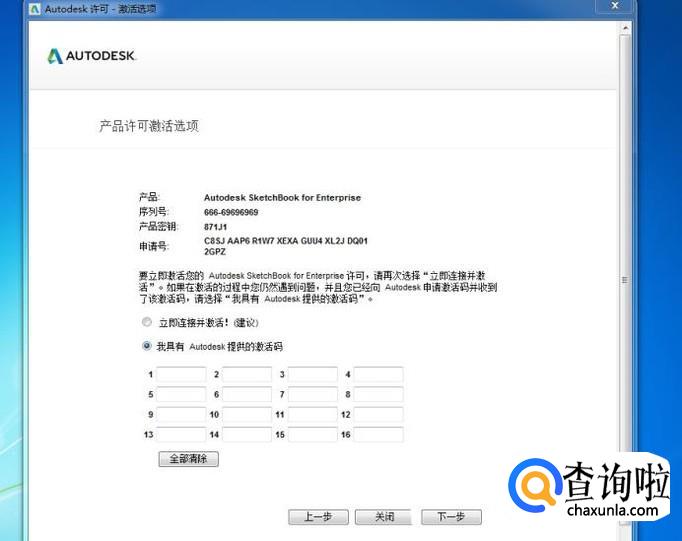Click activation code field 13

181,434
